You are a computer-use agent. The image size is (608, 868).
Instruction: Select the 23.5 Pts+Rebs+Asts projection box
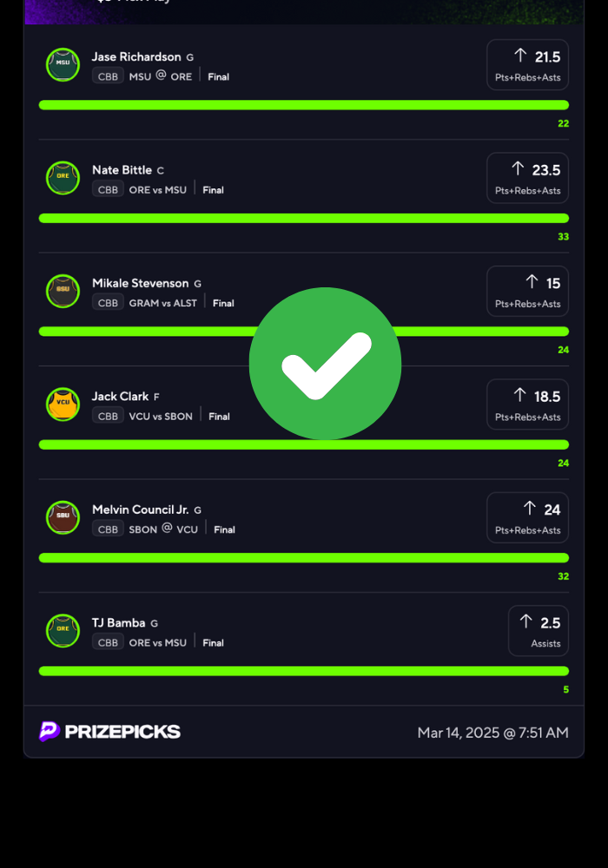(527, 178)
